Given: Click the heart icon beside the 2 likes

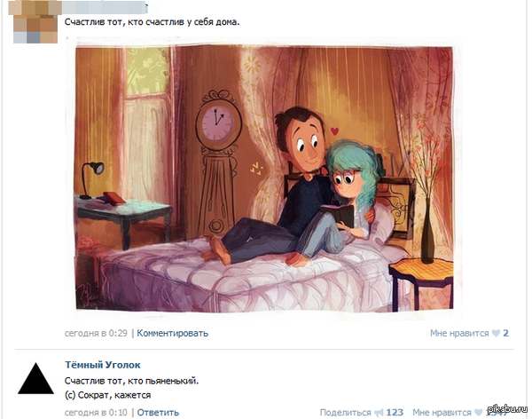Looking at the screenshot, I should coord(496,334).
